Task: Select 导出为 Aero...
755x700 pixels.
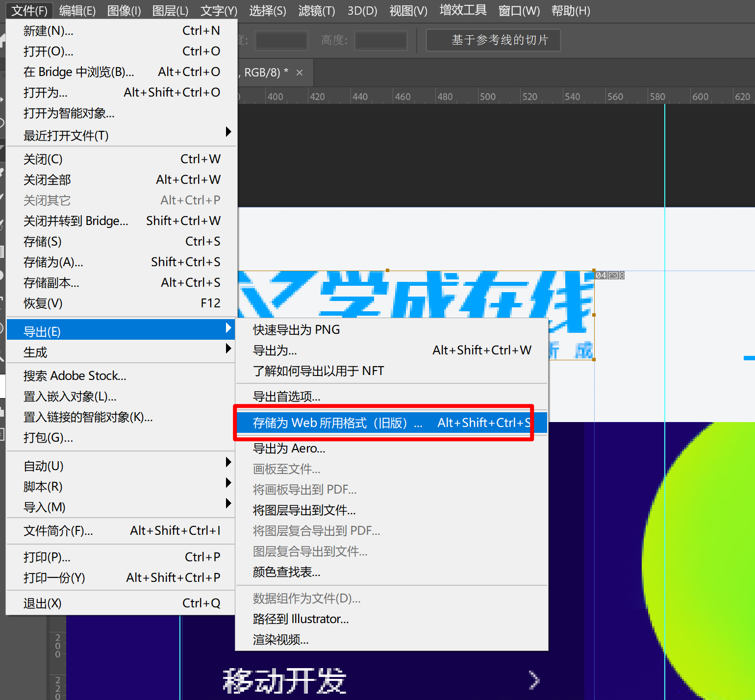Action: (x=392, y=449)
